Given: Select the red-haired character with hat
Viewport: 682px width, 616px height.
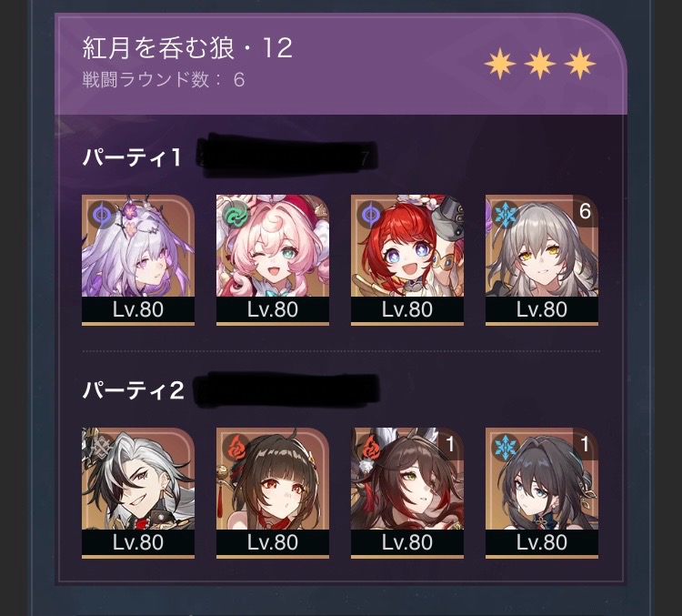Looking at the screenshot, I should point(407,259).
